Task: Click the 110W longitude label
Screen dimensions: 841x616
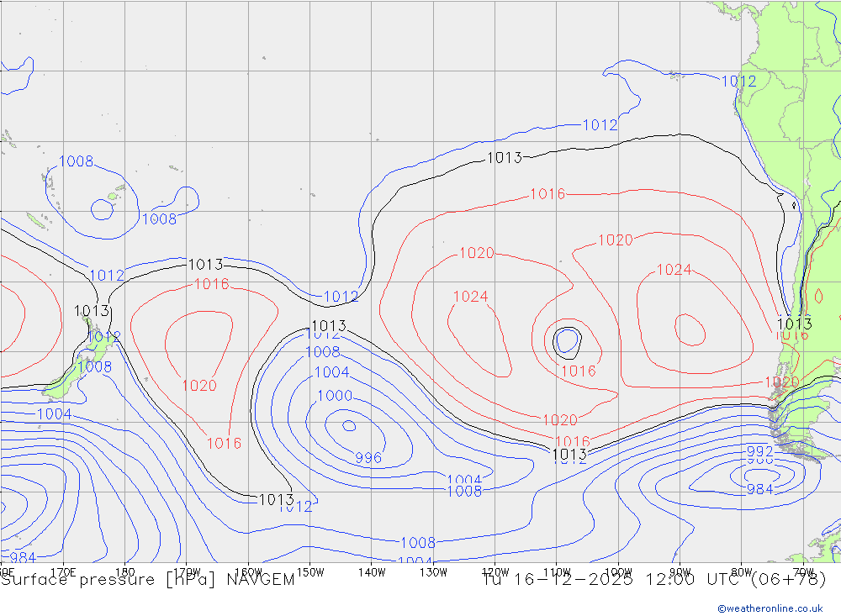Action: 557,572
